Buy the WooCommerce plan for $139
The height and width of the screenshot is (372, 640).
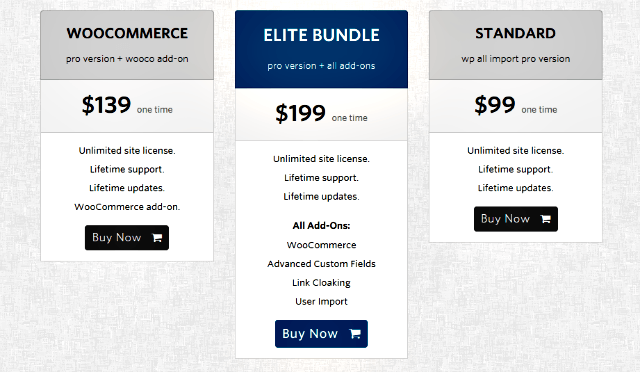pyautogui.click(x=127, y=238)
